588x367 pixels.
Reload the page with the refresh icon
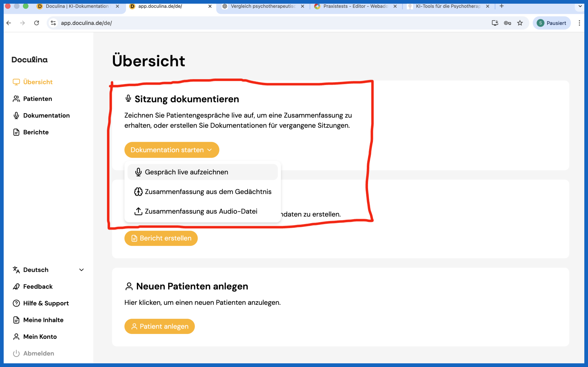coord(36,23)
